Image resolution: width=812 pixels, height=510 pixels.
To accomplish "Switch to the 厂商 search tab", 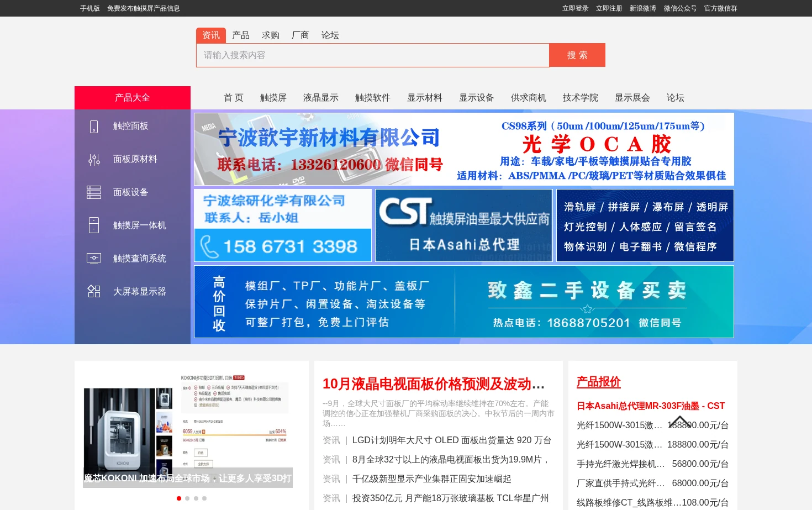I will coord(300,35).
